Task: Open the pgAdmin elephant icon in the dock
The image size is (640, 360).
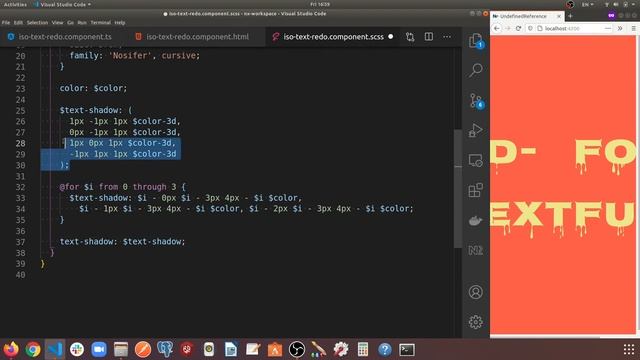Action: 165,349
